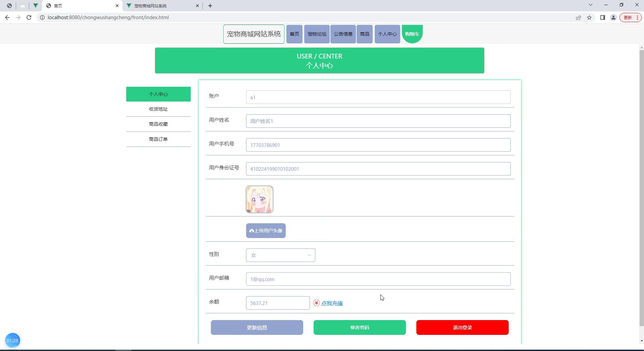This screenshot has height=351, width=644.
Task: Click the 用户手机号 input field
Action: (378, 145)
